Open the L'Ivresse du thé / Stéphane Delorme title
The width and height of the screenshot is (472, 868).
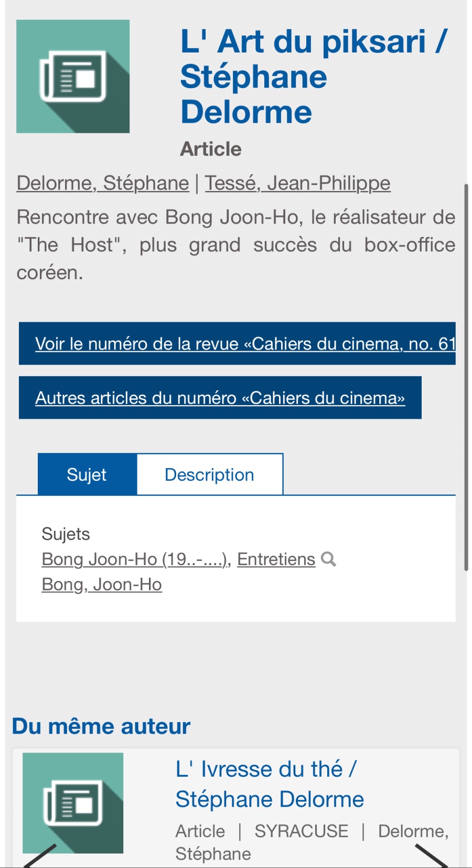tap(269, 784)
